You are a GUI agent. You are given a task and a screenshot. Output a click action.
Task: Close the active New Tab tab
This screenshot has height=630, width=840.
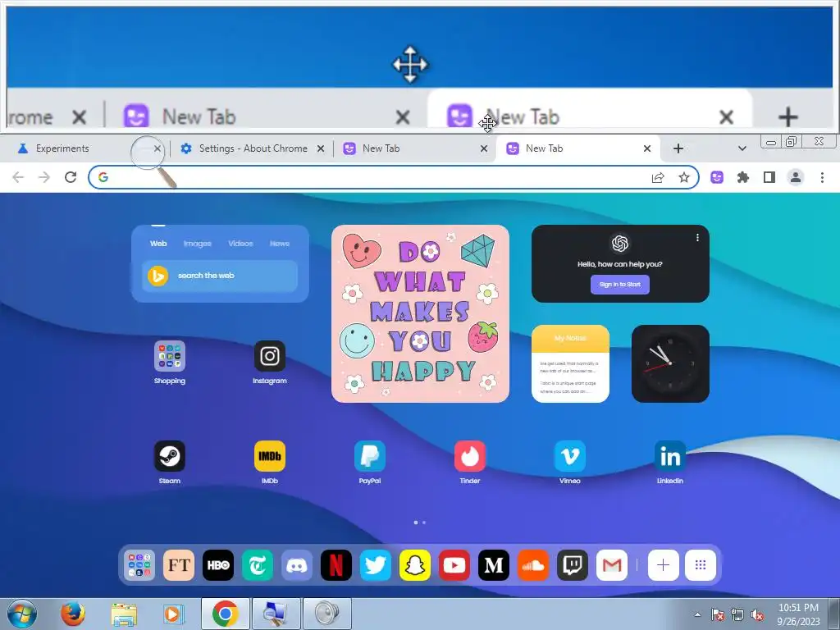pyautogui.click(x=647, y=148)
